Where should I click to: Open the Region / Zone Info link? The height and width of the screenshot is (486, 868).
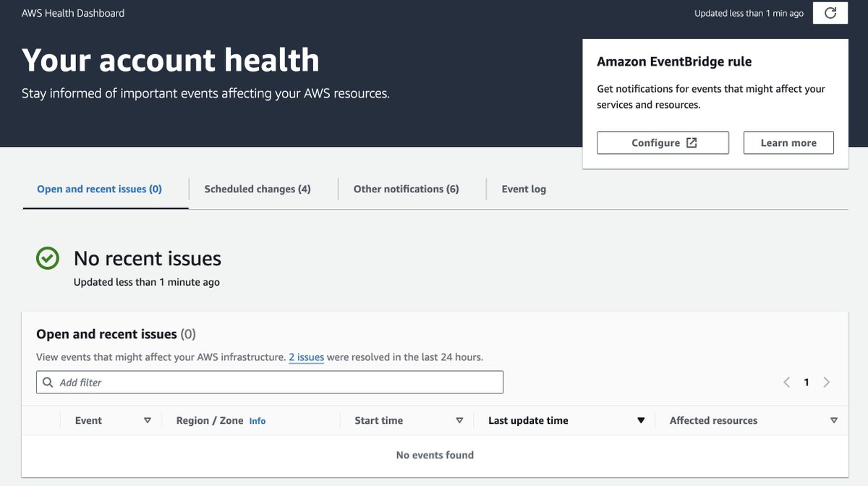[258, 421]
